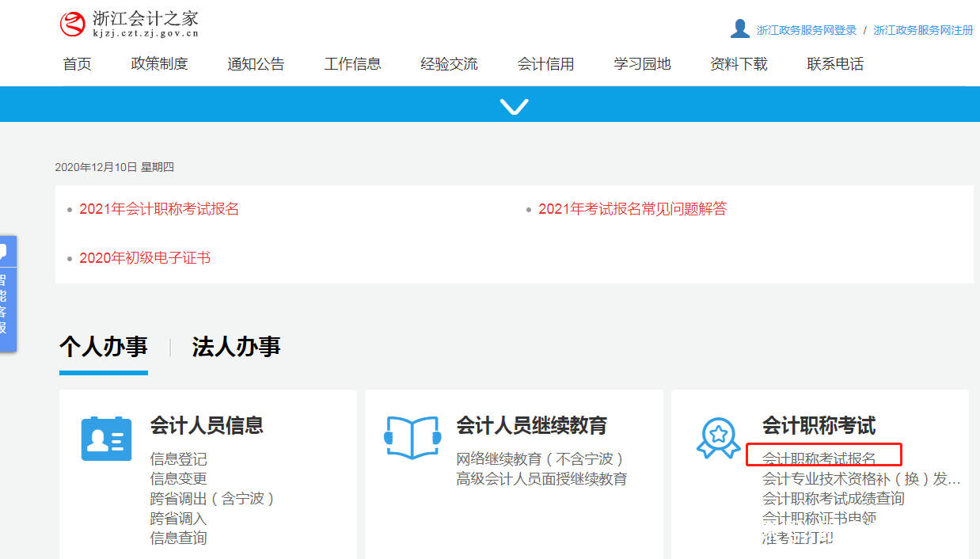Click the award badge icon for 会计职称考试
Viewport: 980px width, 559px height.
718,437
